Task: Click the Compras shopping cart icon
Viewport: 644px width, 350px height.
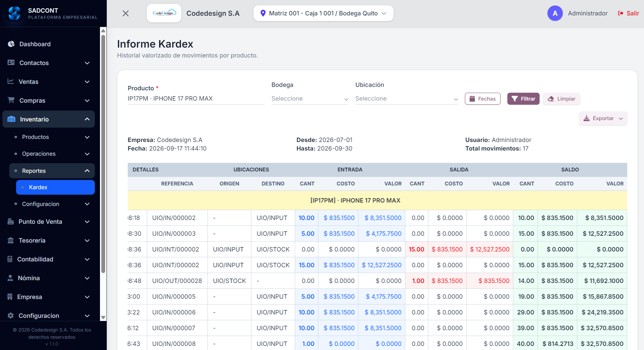Action: click(x=11, y=100)
